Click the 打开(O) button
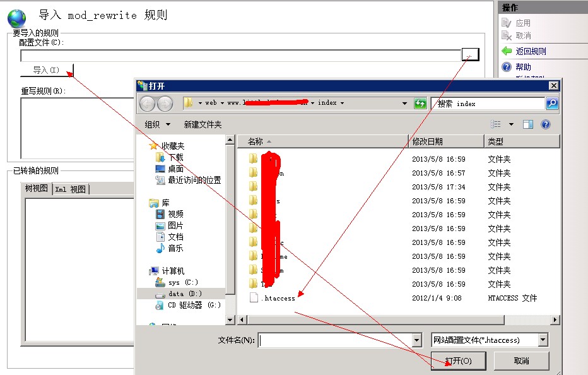 [459, 360]
